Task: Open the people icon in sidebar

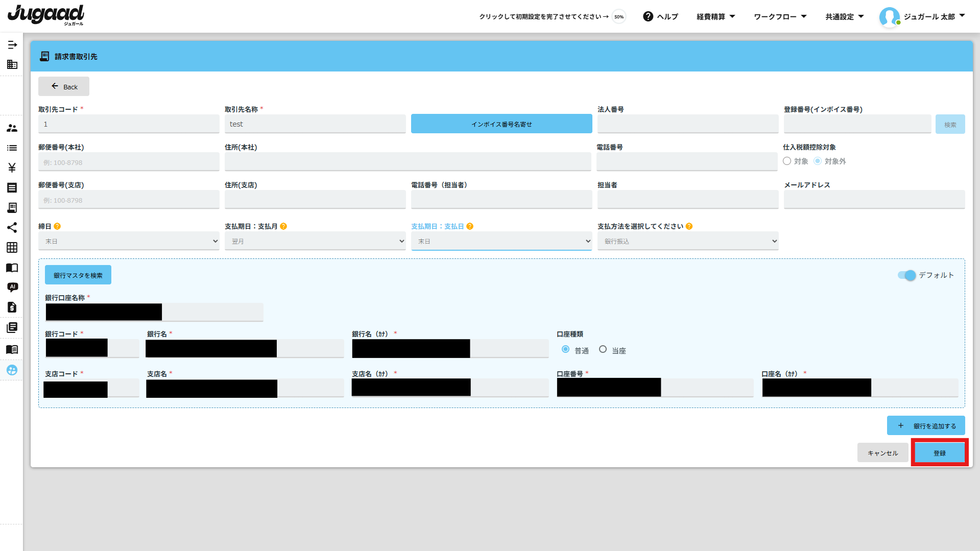Action: [x=12, y=128]
